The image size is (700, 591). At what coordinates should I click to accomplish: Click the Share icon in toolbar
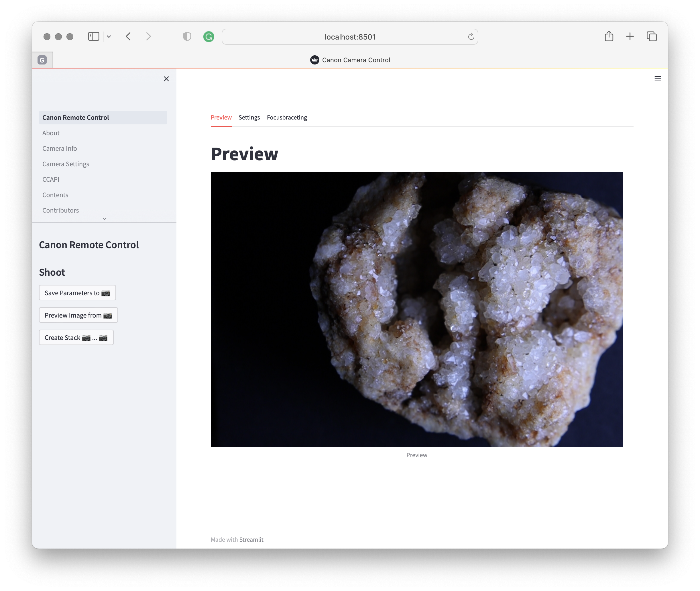pyautogui.click(x=609, y=36)
